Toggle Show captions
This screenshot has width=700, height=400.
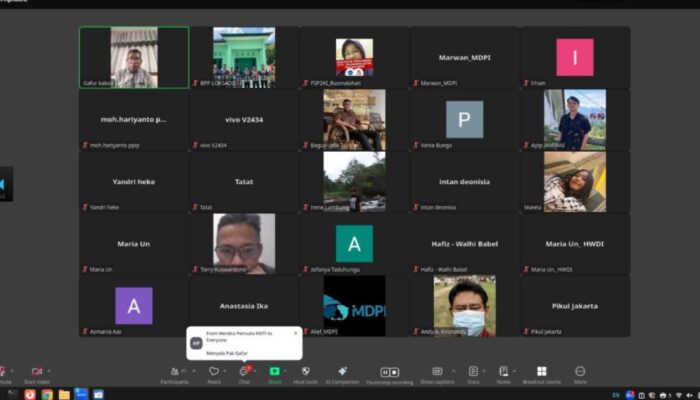[x=437, y=373]
